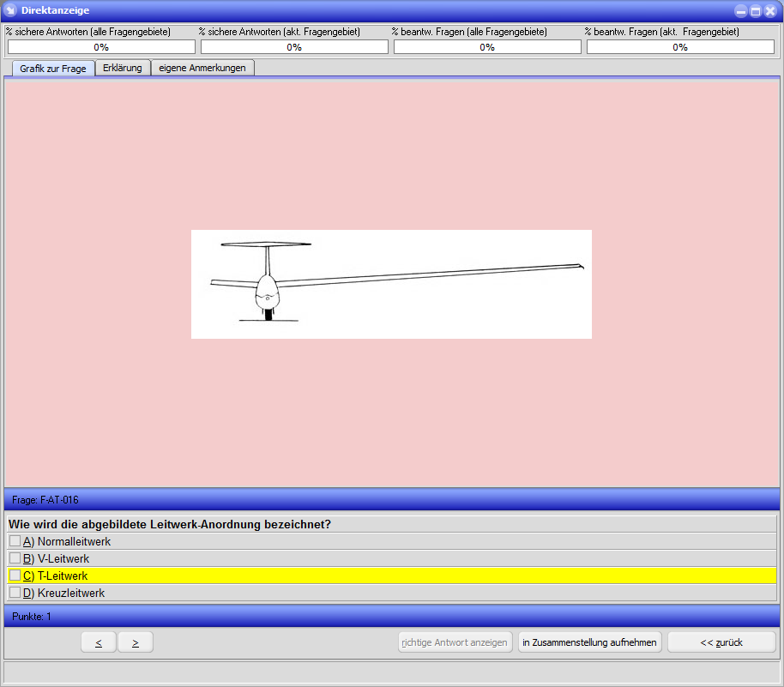Click the question text about Leitwerk-Anordnung

[x=170, y=524]
